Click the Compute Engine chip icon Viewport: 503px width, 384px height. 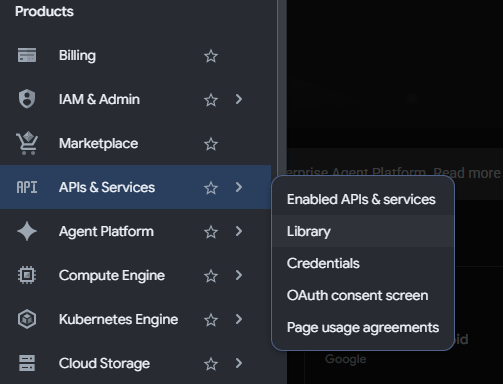pos(27,275)
